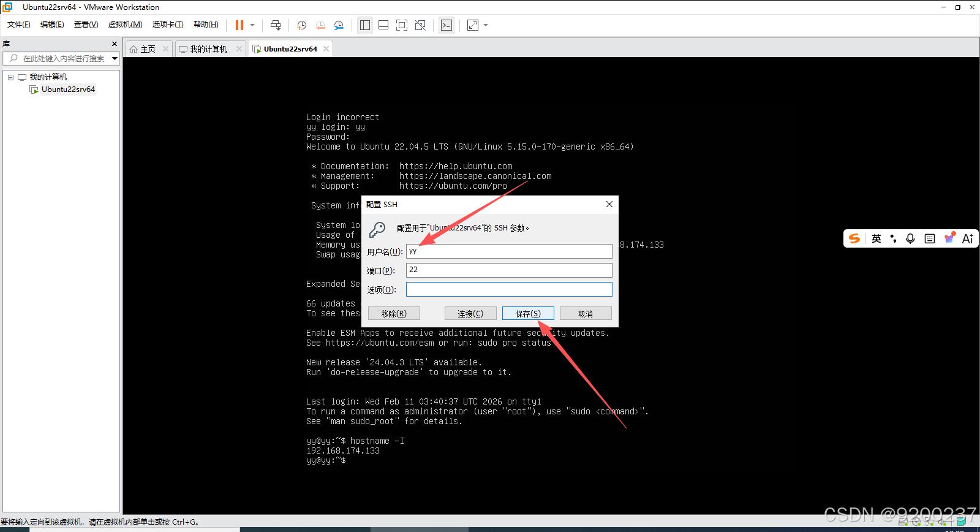This screenshot has height=532, width=980.
Task: Click the 保存(S) button
Action: point(528,313)
